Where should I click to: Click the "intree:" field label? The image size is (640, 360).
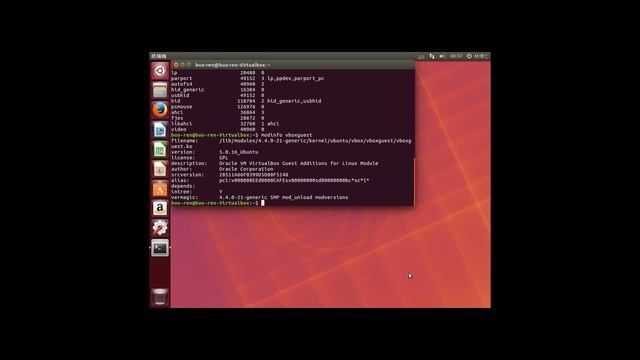tap(182, 192)
